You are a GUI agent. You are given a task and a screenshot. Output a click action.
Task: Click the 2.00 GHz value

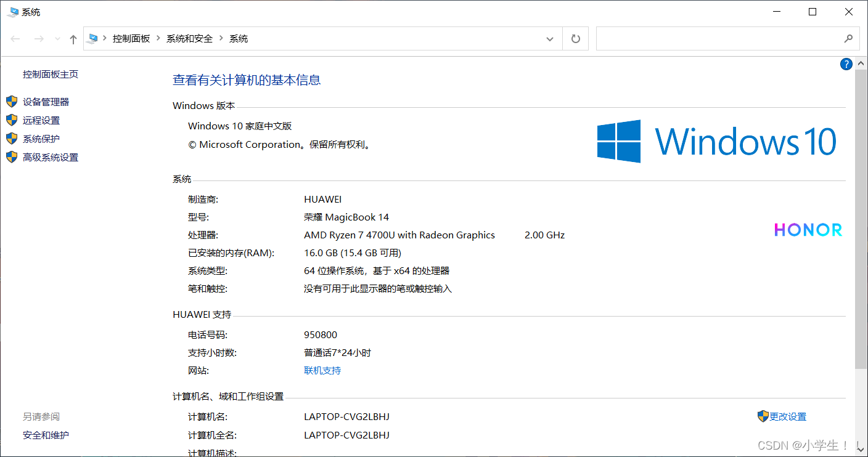tap(545, 235)
